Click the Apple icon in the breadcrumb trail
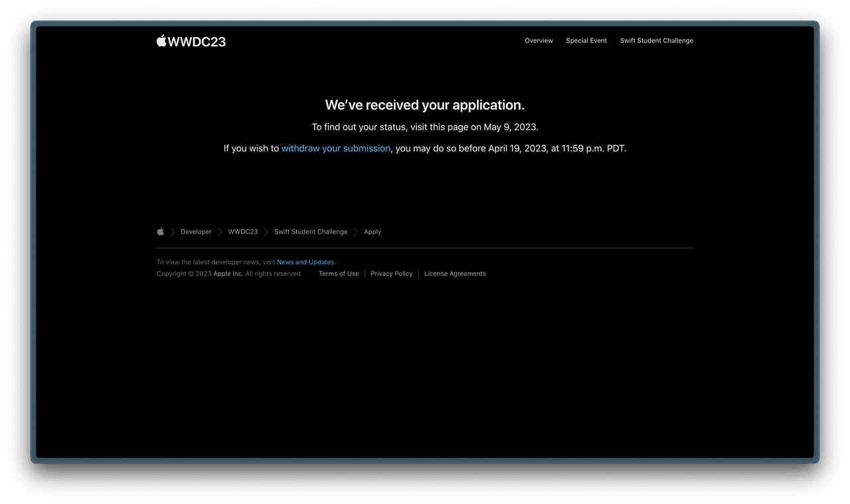 pyautogui.click(x=161, y=232)
